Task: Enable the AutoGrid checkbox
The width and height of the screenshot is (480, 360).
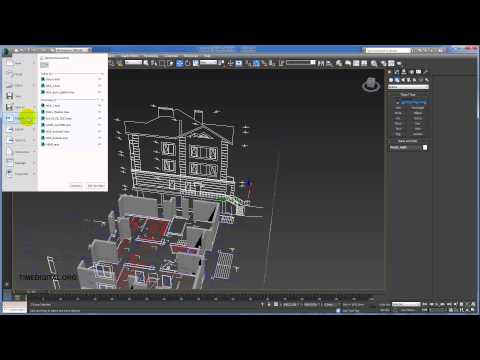Action: click(397, 102)
